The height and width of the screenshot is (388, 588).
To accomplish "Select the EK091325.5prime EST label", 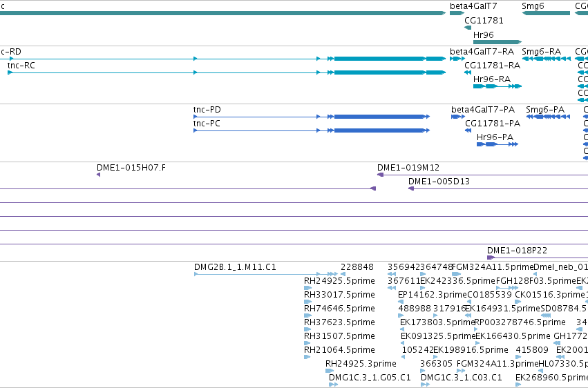I will [438, 337].
